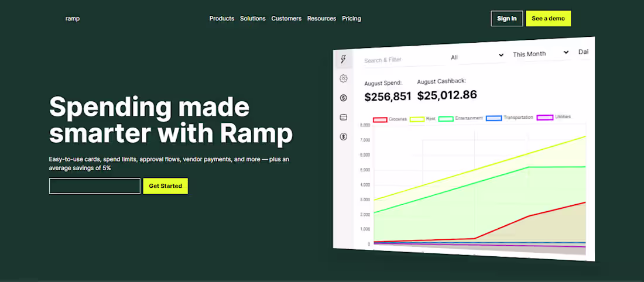Visit the Pricing page

pos(352,19)
